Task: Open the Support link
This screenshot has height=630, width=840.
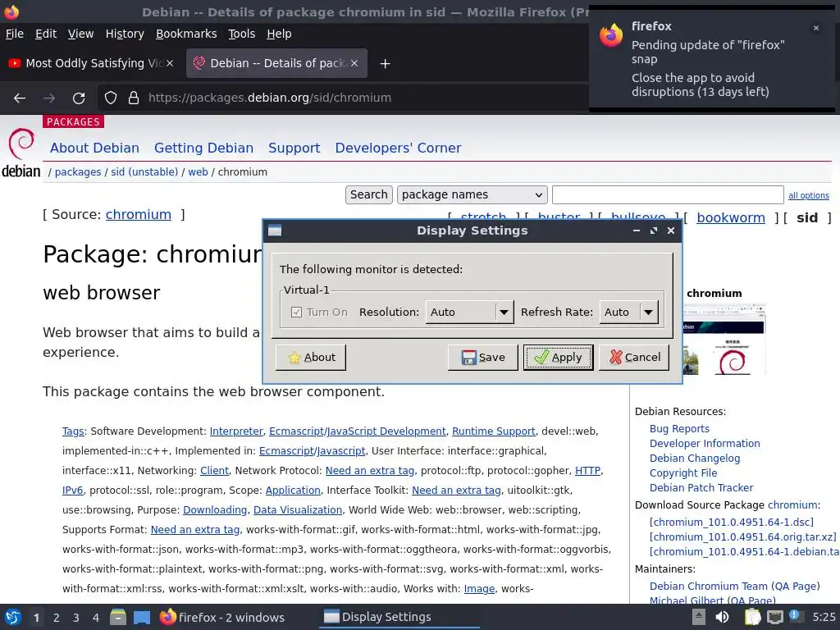Action: click(x=294, y=148)
